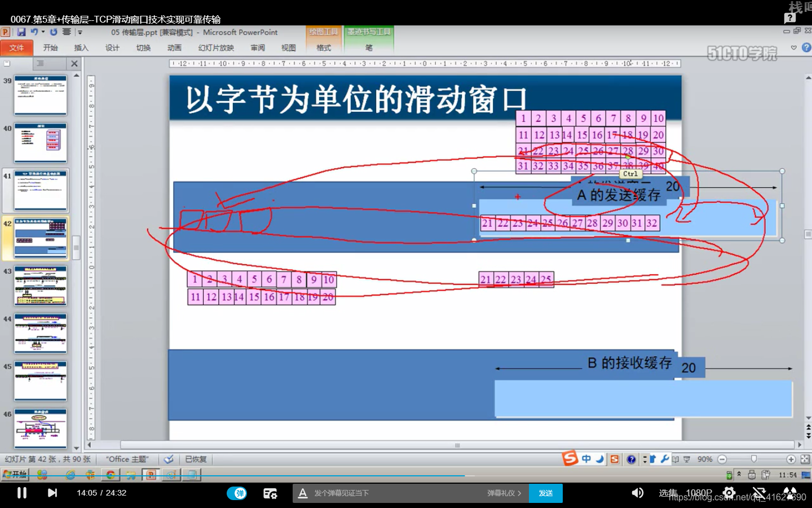Open the Chrome icon in taskbar
The width and height of the screenshot is (812, 508).
pos(111,475)
